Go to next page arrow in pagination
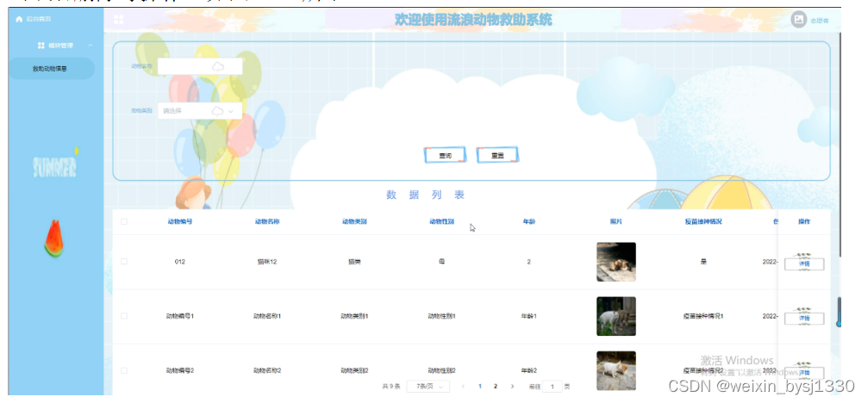868x403 pixels. point(512,387)
